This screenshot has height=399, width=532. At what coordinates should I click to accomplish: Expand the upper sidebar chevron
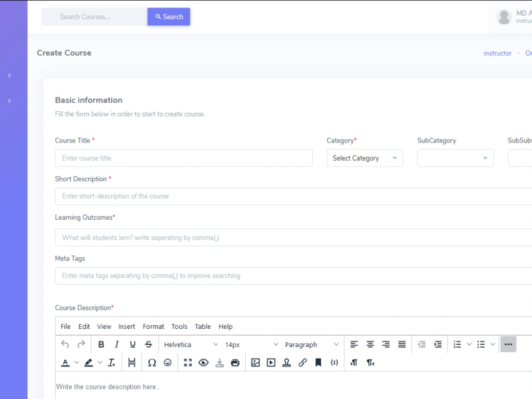(x=10, y=76)
